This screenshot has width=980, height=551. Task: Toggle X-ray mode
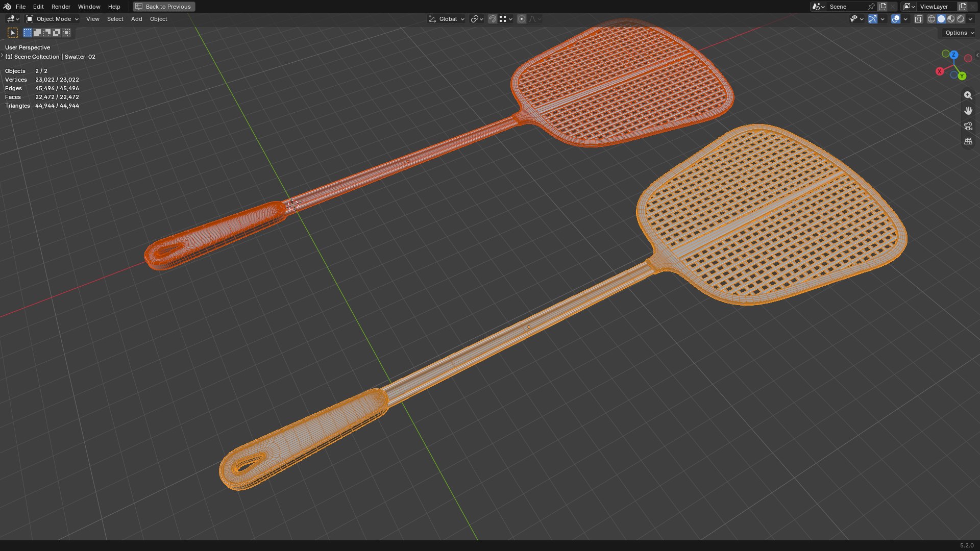[x=918, y=19]
